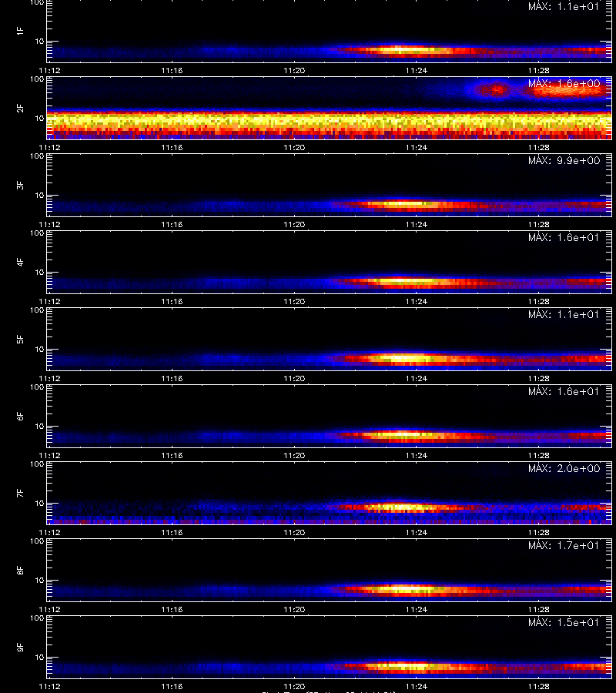Screen dimensions: 616x693
Task: Click the round red high-energy blob in 2F panel
Action: [496, 90]
